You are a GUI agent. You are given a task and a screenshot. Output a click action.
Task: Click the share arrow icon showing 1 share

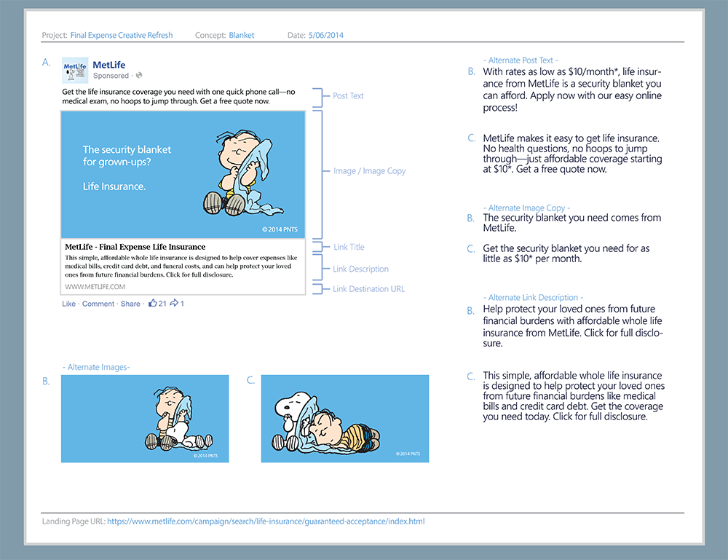coord(174,303)
